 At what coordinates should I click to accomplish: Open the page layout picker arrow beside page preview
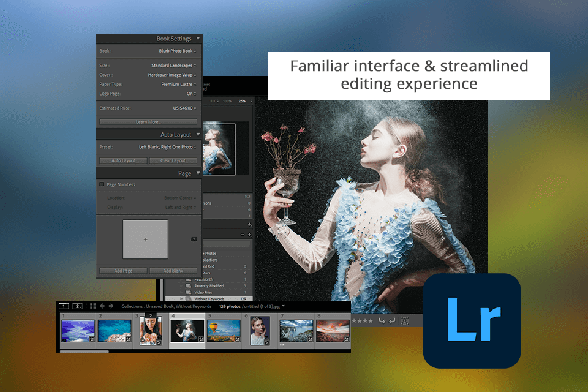coord(194,239)
